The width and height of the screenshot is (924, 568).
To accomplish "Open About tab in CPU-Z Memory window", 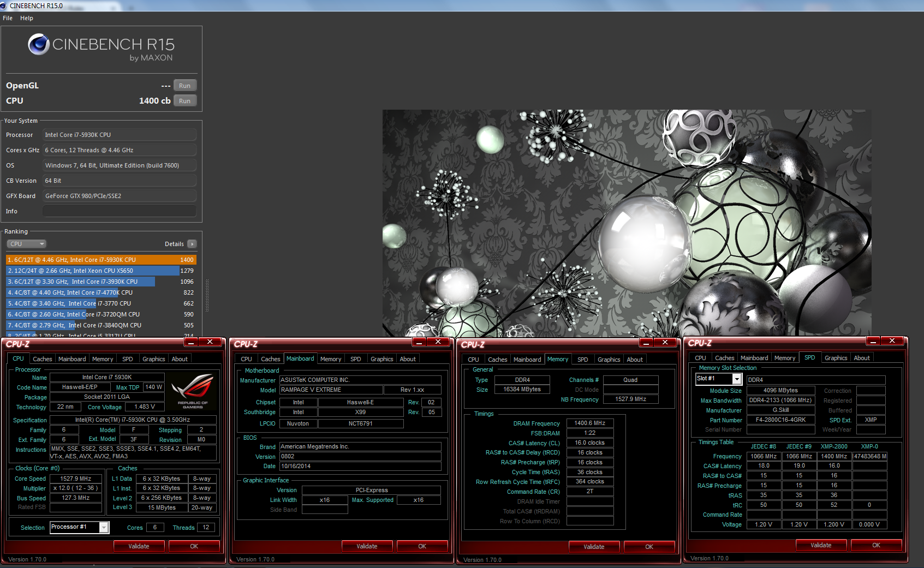I will [x=635, y=360].
